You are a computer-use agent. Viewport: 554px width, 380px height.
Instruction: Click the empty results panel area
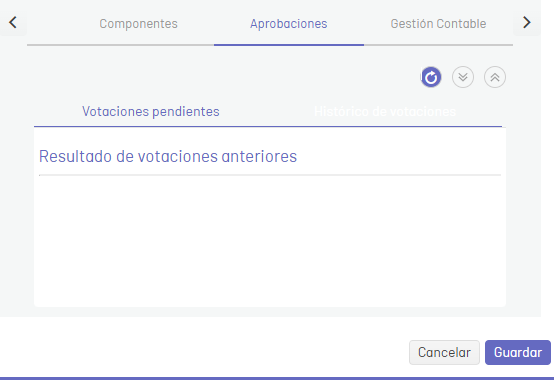[270, 240]
